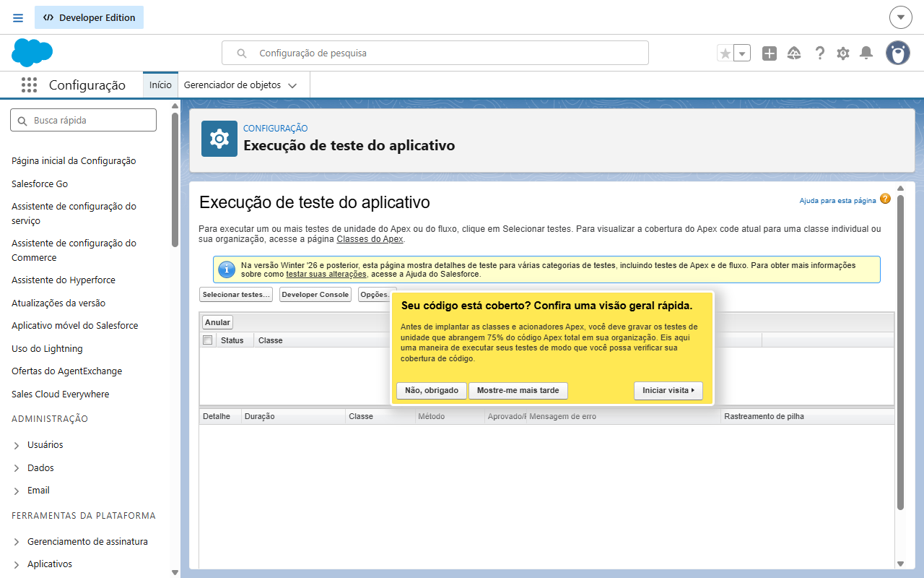The height and width of the screenshot is (578, 924).
Task: Focus the Busca rápida quick find box
Action: (x=83, y=120)
